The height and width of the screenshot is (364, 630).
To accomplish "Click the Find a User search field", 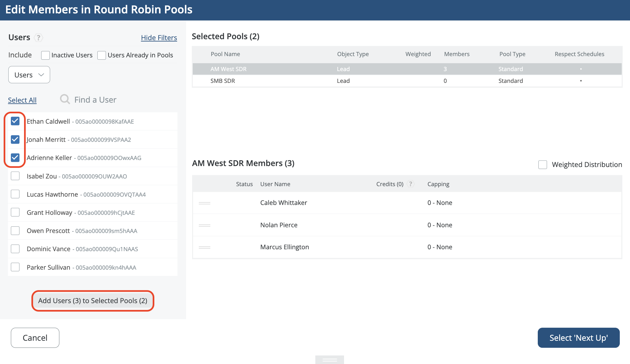I will (95, 100).
